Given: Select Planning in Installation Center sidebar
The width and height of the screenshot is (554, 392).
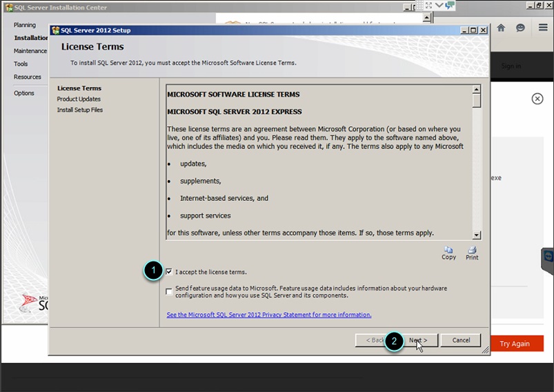Looking at the screenshot, I should coord(25,25).
